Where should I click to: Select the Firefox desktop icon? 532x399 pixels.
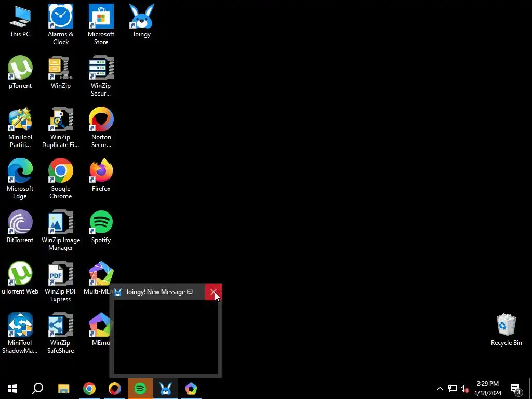pos(101,176)
